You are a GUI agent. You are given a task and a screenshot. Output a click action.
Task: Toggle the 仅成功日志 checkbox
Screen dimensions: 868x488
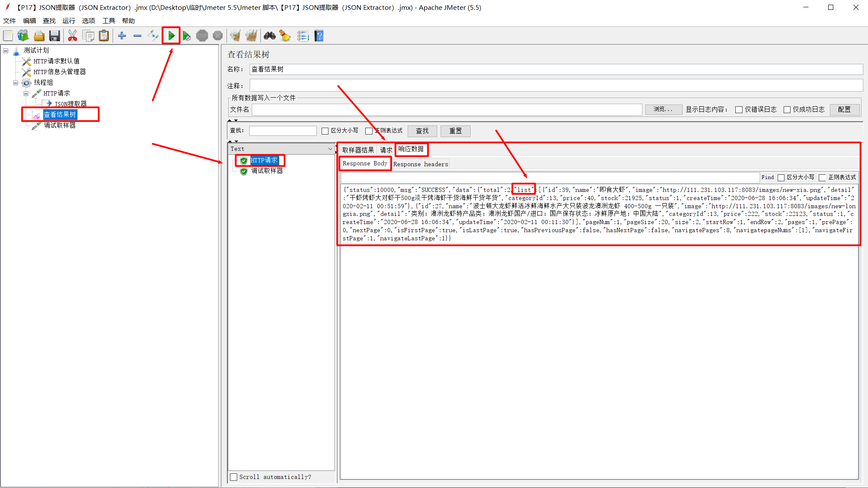[787, 110]
